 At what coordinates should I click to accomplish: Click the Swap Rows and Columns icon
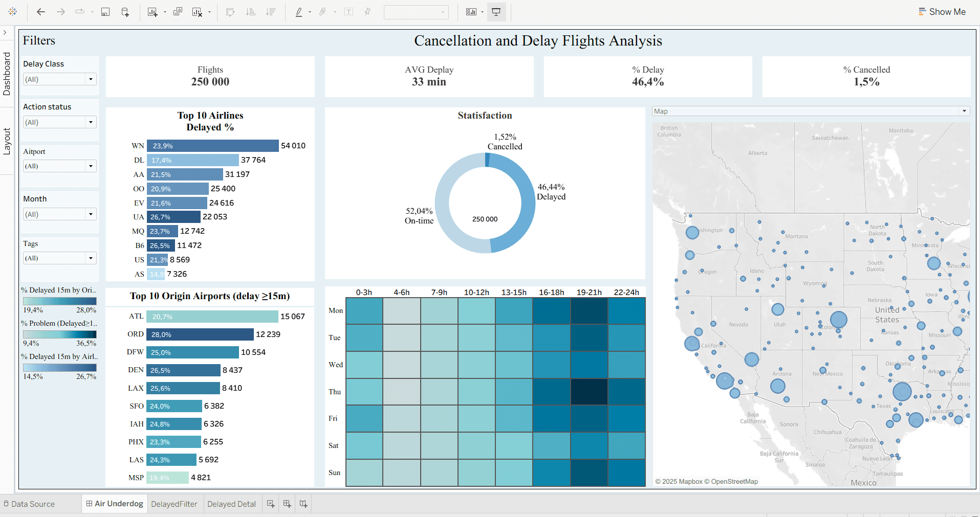(x=230, y=11)
